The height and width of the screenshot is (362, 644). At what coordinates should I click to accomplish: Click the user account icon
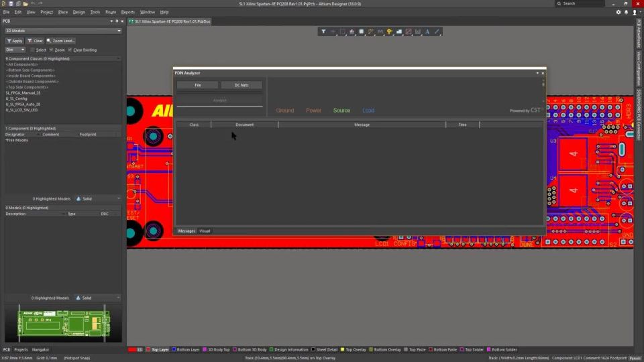[635, 12]
